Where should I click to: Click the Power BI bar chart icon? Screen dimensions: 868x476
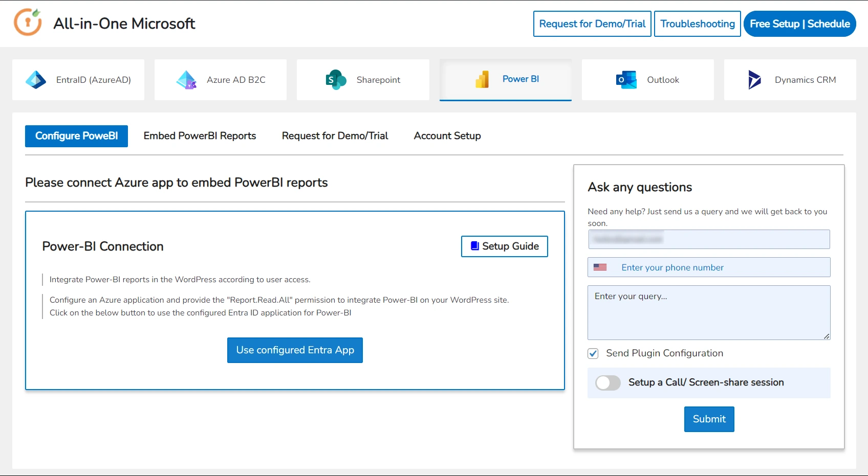point(482,79)
